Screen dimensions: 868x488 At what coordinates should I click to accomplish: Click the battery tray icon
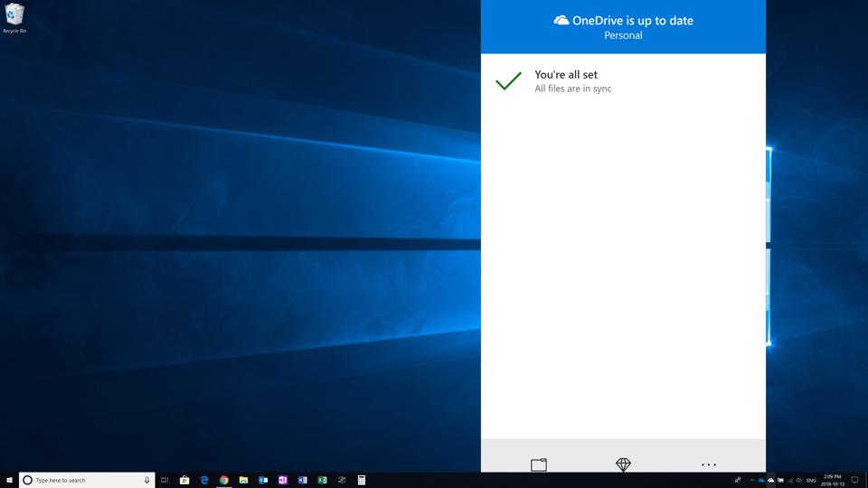(780, 480)
